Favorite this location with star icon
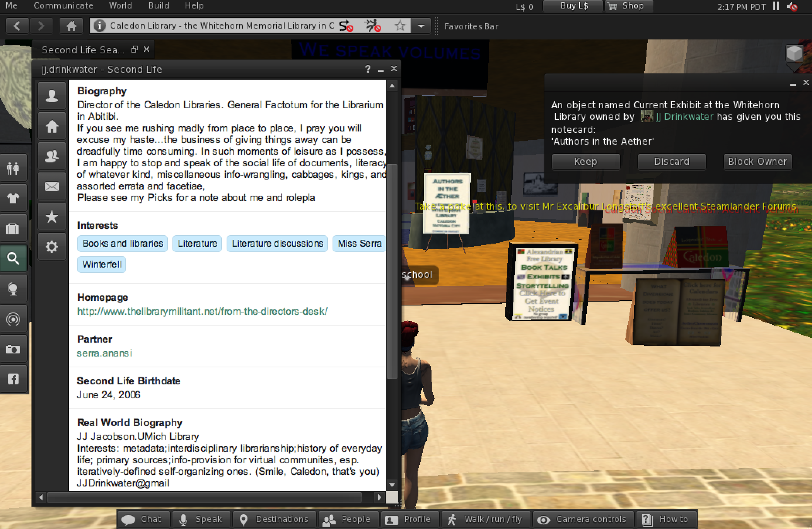Viewport: 812px width, 529px height. [x=400, y=26]
